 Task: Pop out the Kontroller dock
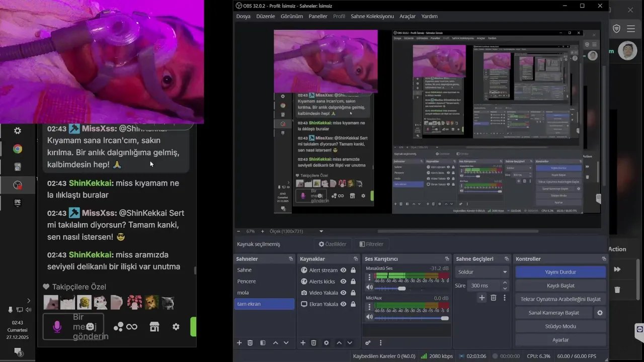pos(604,259)
